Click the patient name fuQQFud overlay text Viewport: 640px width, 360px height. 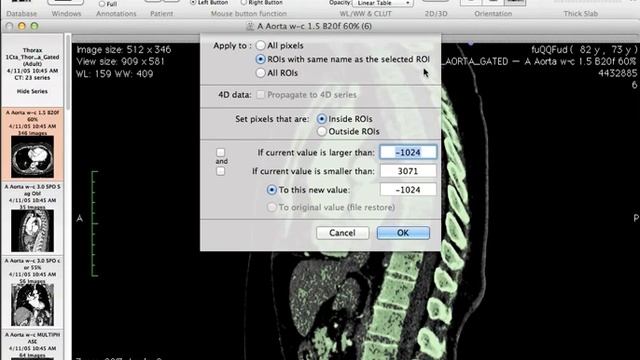584,50
